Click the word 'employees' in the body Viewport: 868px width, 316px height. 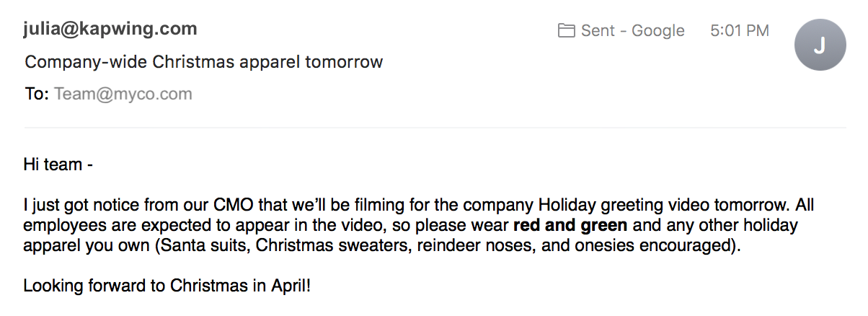click(61, 226)
